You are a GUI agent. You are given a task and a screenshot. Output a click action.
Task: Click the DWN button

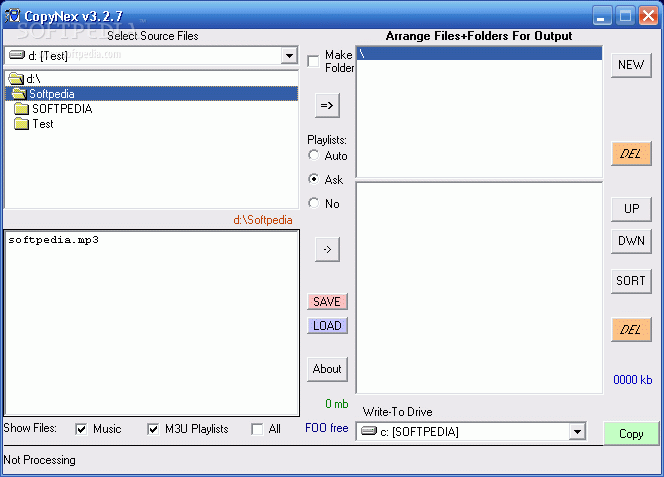coord(631,241)
